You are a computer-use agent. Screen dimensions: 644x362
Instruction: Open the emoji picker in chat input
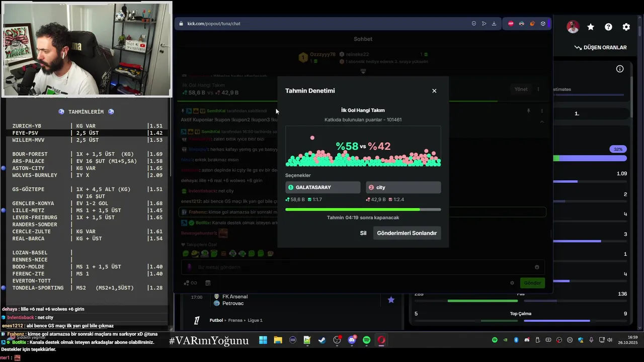pos(537,267)
